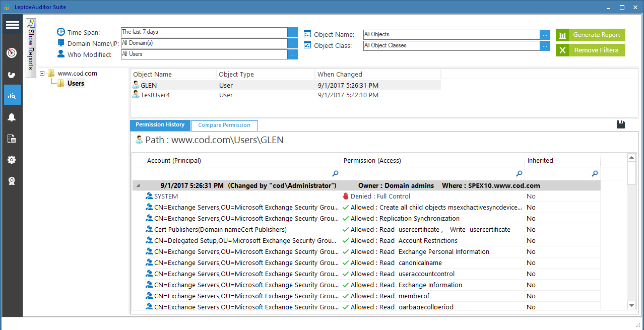Click the icon beside the Object Class label
644x330 pixels.
coord(307,45)
